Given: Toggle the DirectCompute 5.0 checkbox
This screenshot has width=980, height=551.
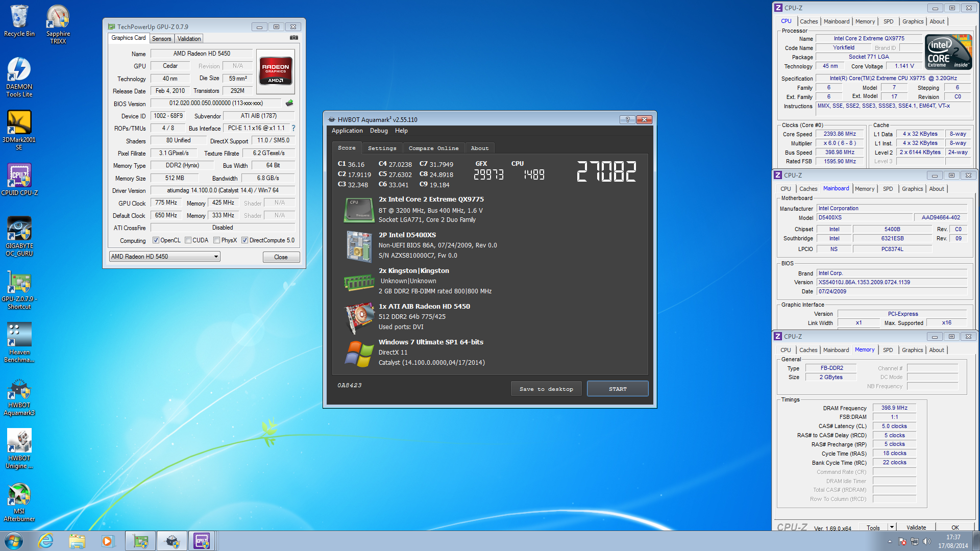Looking at the screenshot, I should point(245,240).
